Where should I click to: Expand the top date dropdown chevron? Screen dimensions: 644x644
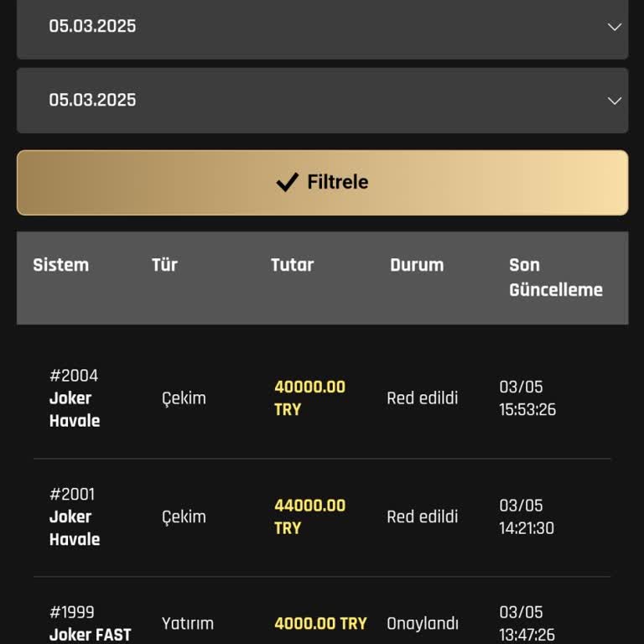click(614, 27)
